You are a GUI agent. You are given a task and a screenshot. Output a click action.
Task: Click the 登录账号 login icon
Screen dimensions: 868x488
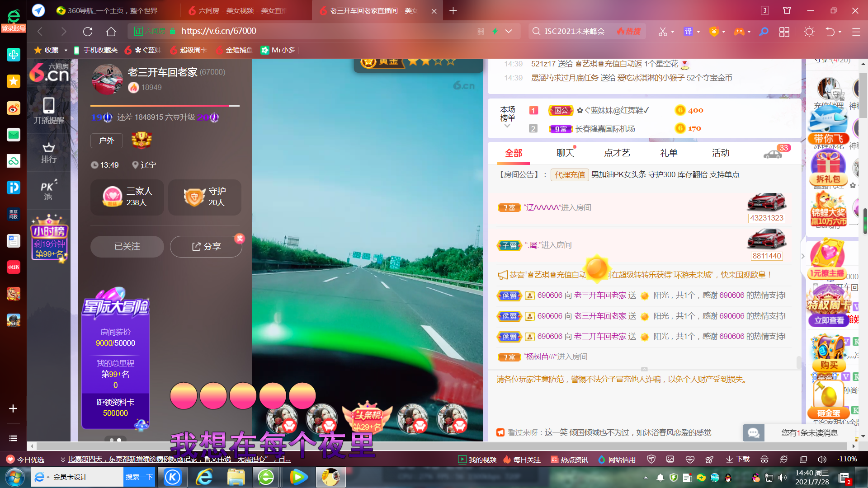13,21
